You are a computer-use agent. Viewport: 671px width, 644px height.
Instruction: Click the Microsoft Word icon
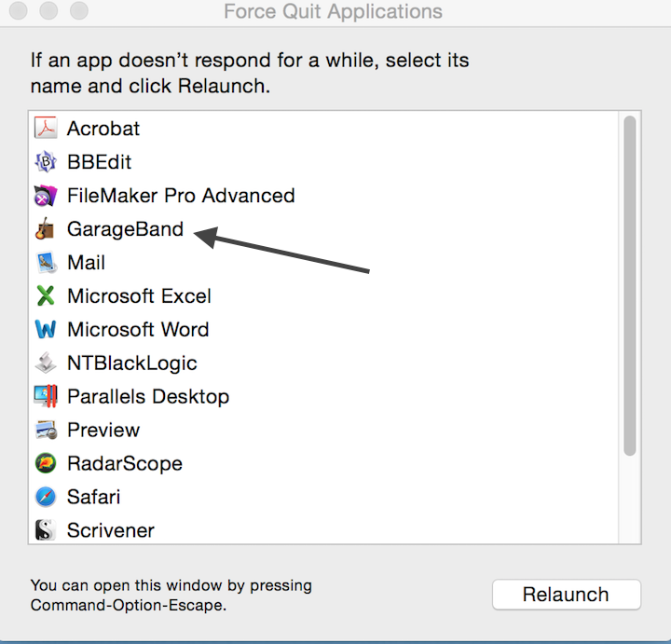point(45,330)
